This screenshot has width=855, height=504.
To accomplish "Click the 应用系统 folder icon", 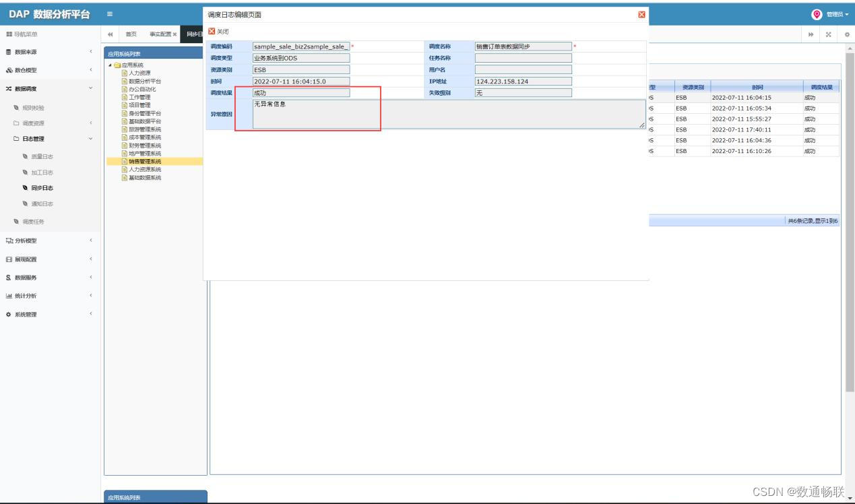I will click(x=117, y=65).
